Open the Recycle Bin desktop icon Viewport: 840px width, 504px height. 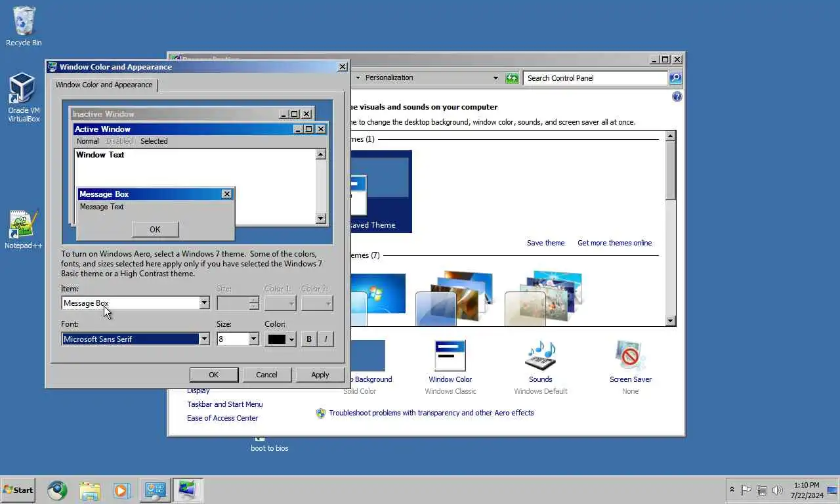[24, 26]
